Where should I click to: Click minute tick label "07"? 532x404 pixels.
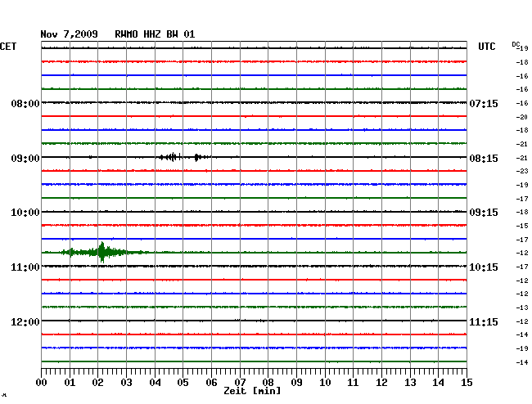240,383
